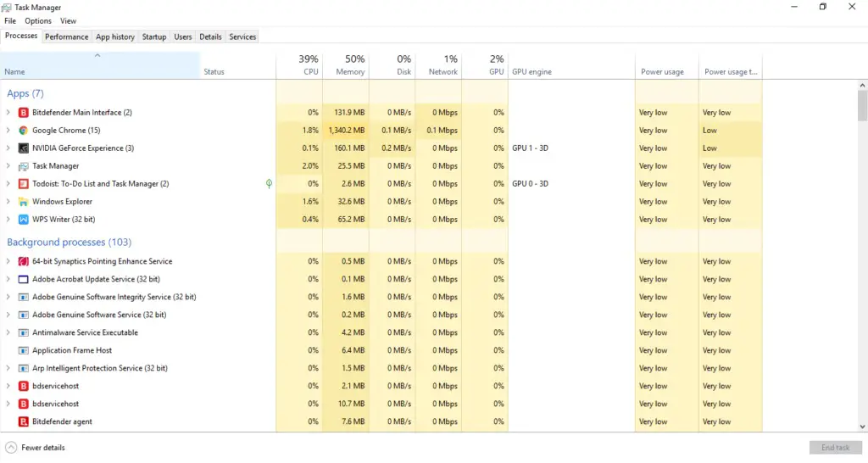The image size is (868, 463).
Task: Click the Adobe Genuine Software Service (32 bit) icon
Action: (23, 315)
